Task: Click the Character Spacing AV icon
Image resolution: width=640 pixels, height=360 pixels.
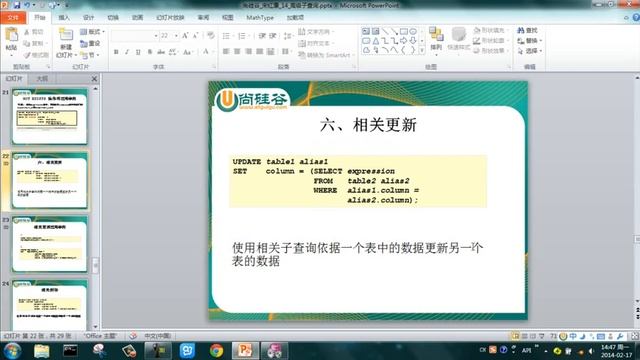Action: coord(173,52)
